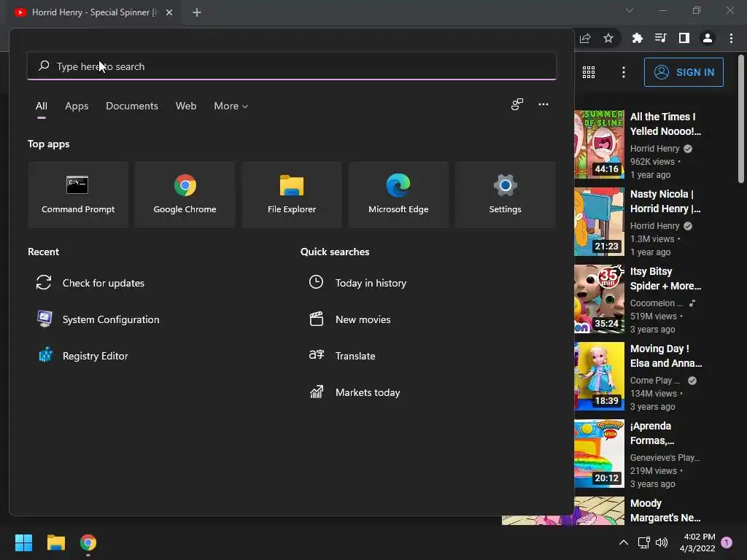Launch Google Chrome from Top apps
This screenshot has width=747, height=560.
185,194
